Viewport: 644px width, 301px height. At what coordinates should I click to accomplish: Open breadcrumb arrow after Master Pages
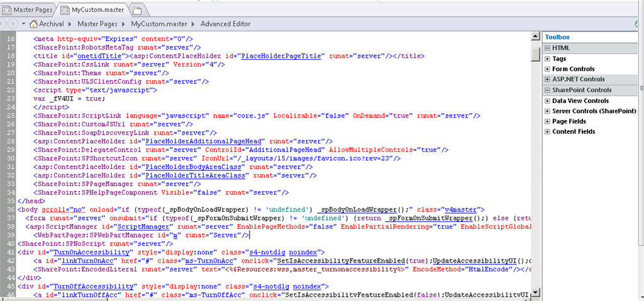(124, 24)
